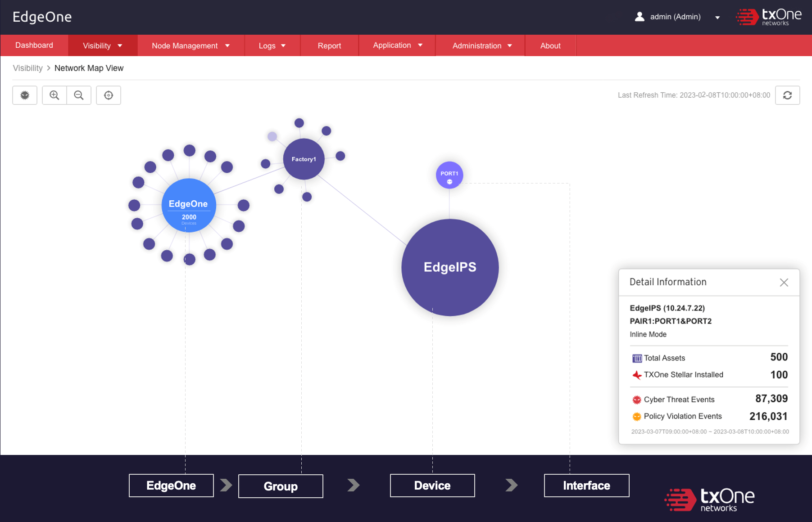This screenshot has height=522, width=812.
Task: Select the Factory1 group node
Action: [x=304, y=159]
